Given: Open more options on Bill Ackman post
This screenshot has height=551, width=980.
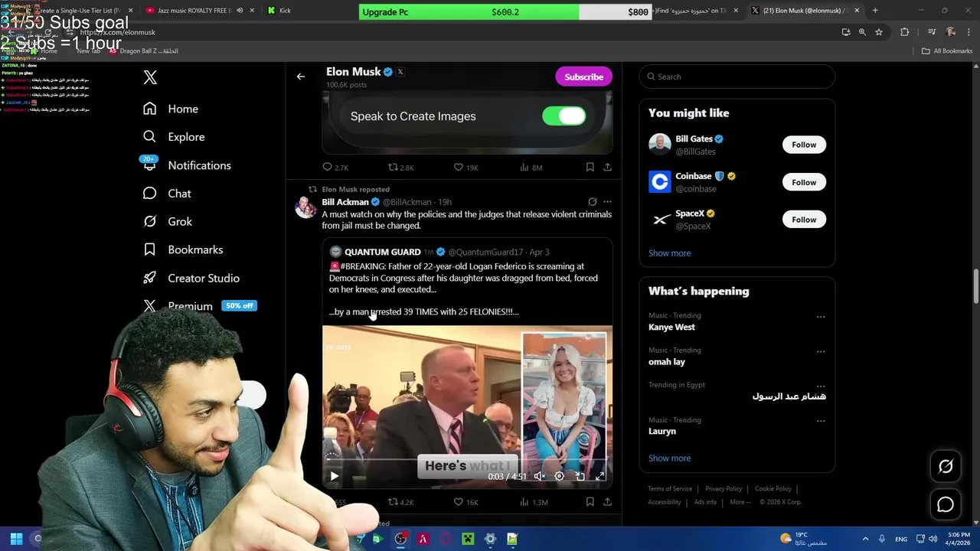Looking at the screenshot, I should 607,202.
